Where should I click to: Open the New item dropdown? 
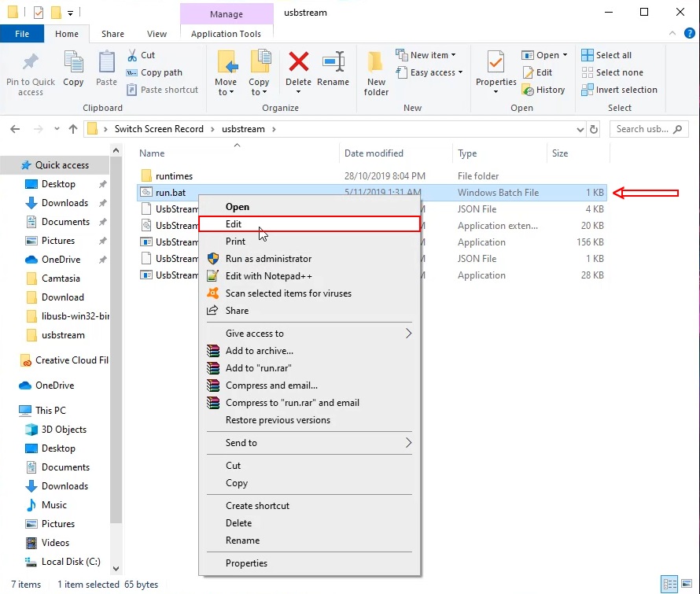point(427,54)
